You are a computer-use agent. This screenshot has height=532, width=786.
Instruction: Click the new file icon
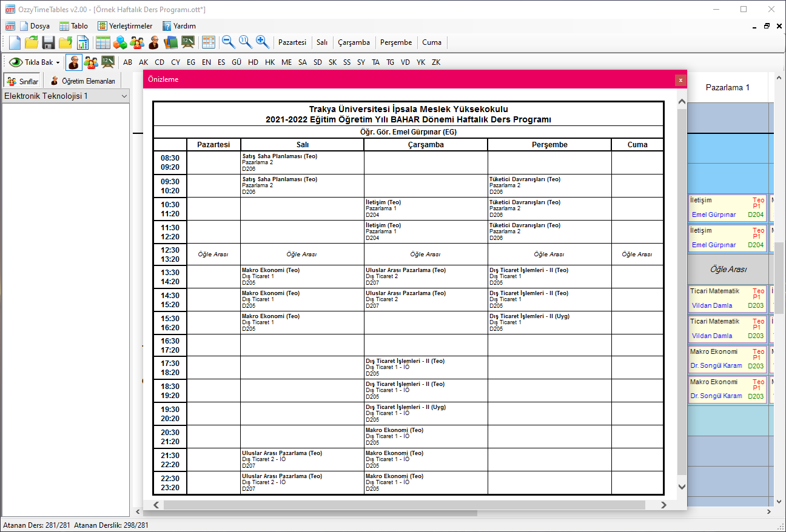15,42
